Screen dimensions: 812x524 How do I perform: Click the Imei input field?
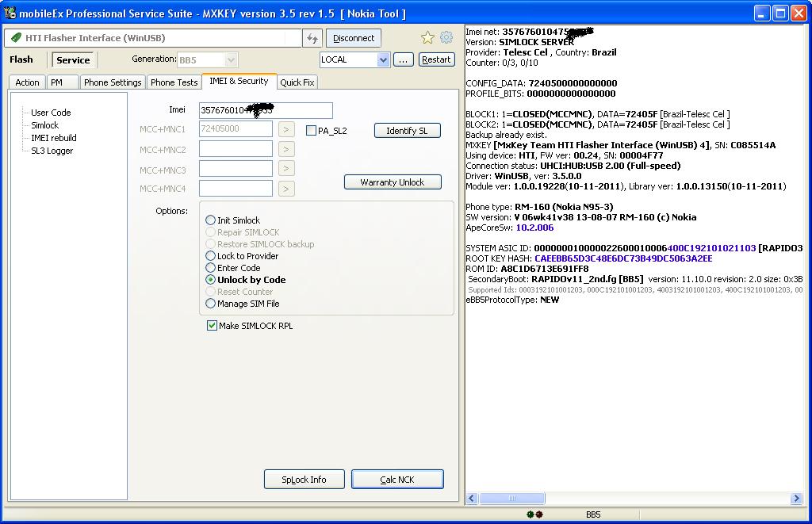(x=266, y=110)
